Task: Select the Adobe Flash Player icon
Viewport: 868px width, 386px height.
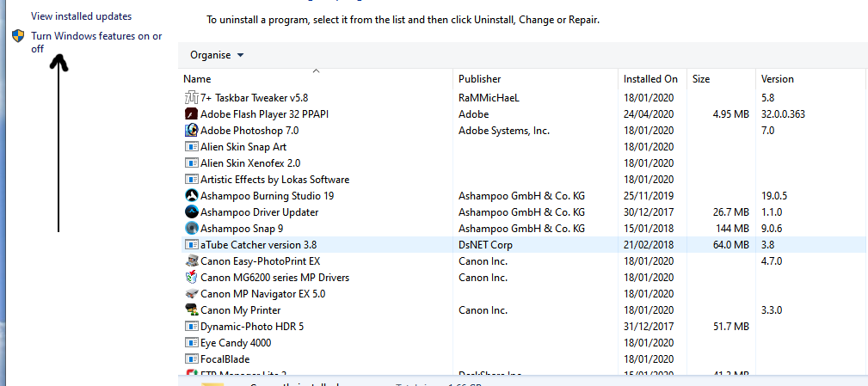Action: pos(192,114)
